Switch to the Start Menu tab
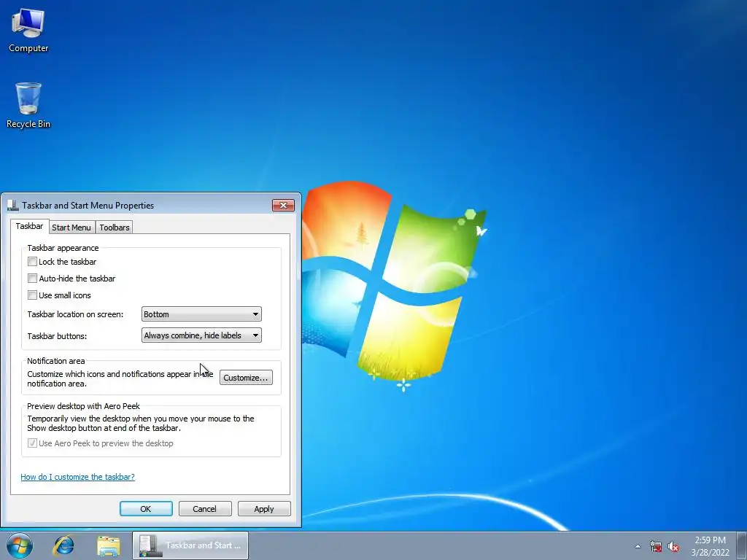747x560 pixels. [71, 227]
